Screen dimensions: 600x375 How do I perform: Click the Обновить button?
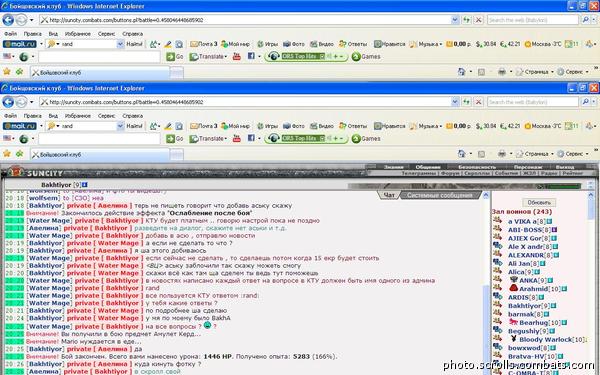[539, 202]
